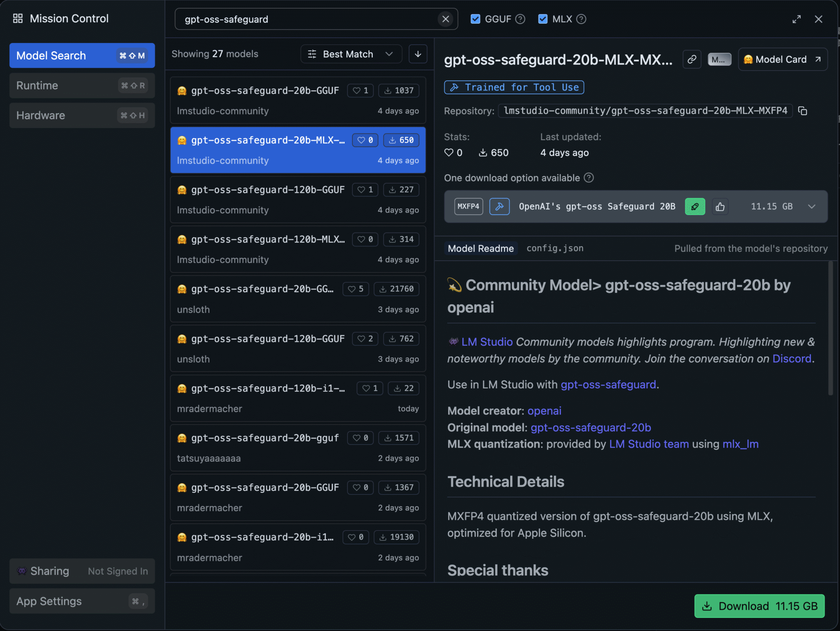Select the blue tool-use icon on the download option

coord(499,206)
